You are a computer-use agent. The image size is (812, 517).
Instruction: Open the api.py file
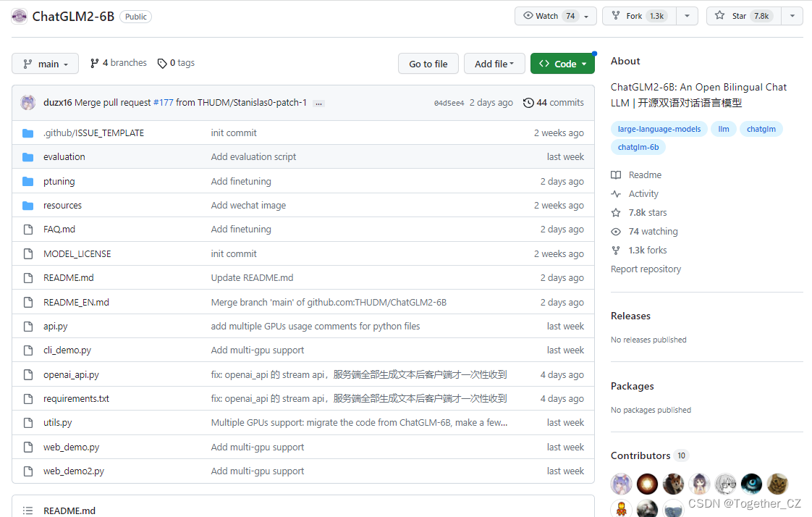(x=56, y=327)
